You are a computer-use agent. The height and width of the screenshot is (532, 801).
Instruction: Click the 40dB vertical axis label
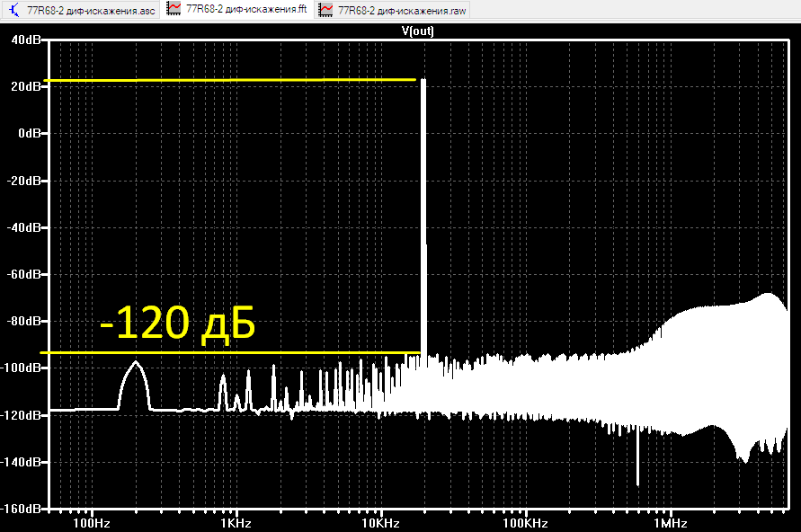(x=25, y=40)
